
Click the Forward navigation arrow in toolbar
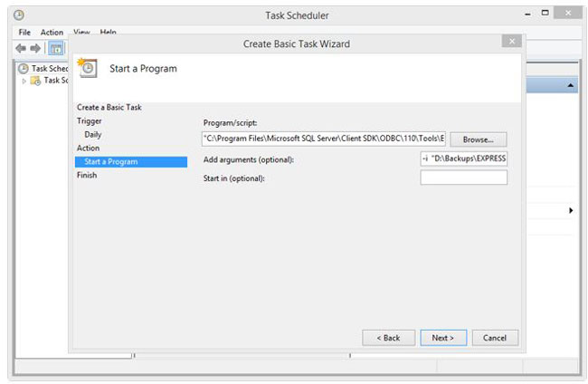35,48
